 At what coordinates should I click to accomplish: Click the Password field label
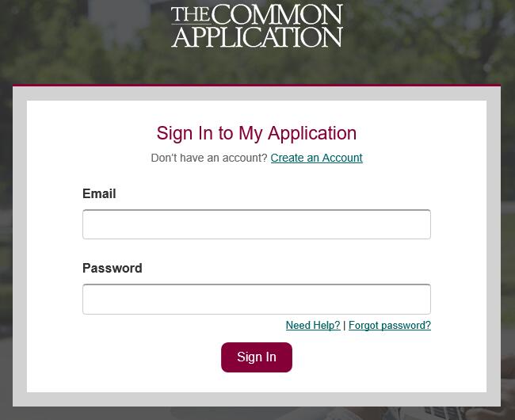tap(112, 268)
